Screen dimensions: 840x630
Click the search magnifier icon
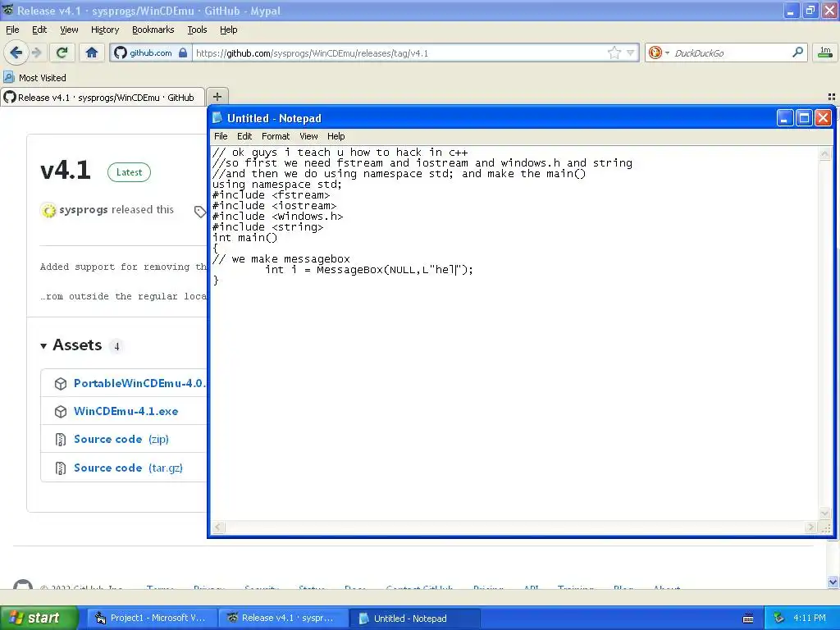(797, 52)
